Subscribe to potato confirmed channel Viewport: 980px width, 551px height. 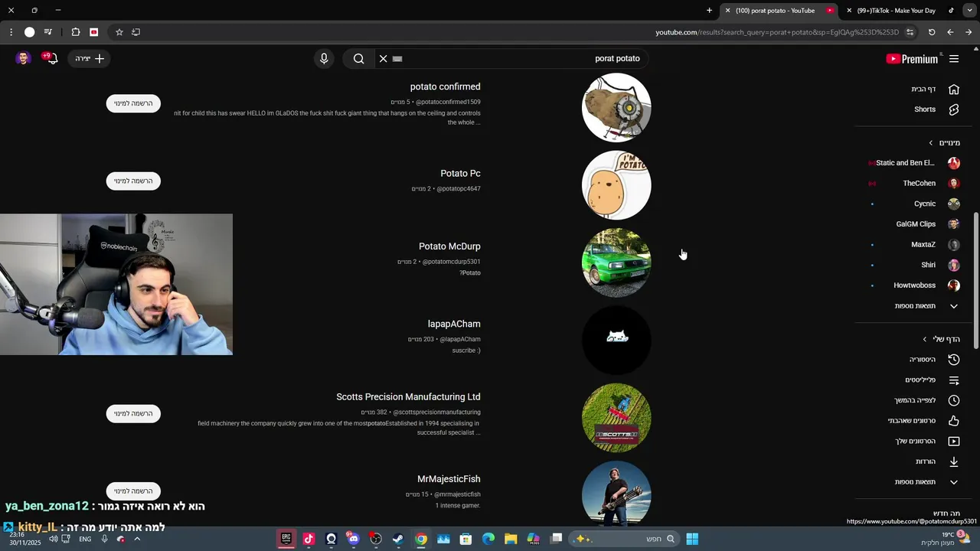133,103
